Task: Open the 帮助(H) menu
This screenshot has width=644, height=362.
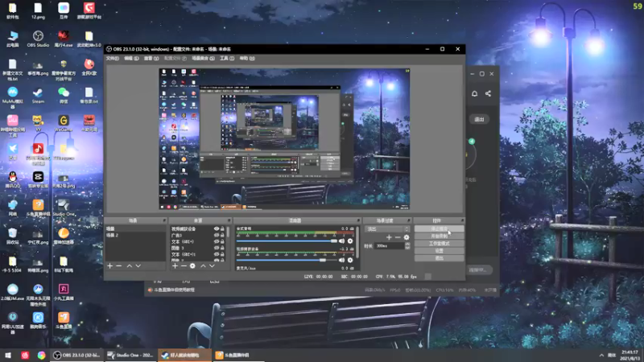Action: coord(247,58)
